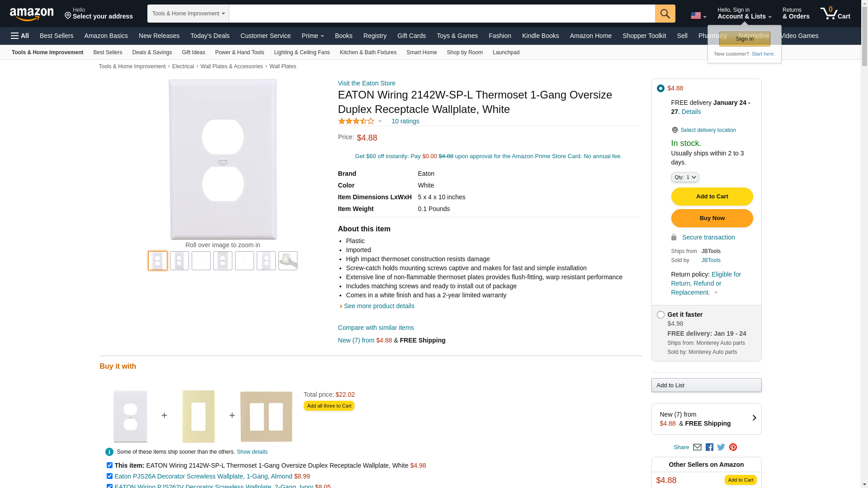Viewport: 868px width, 488px height.
Task: Select the Get it faster $4.98 option
Action: pyautogui.click(x=660, y=315)
